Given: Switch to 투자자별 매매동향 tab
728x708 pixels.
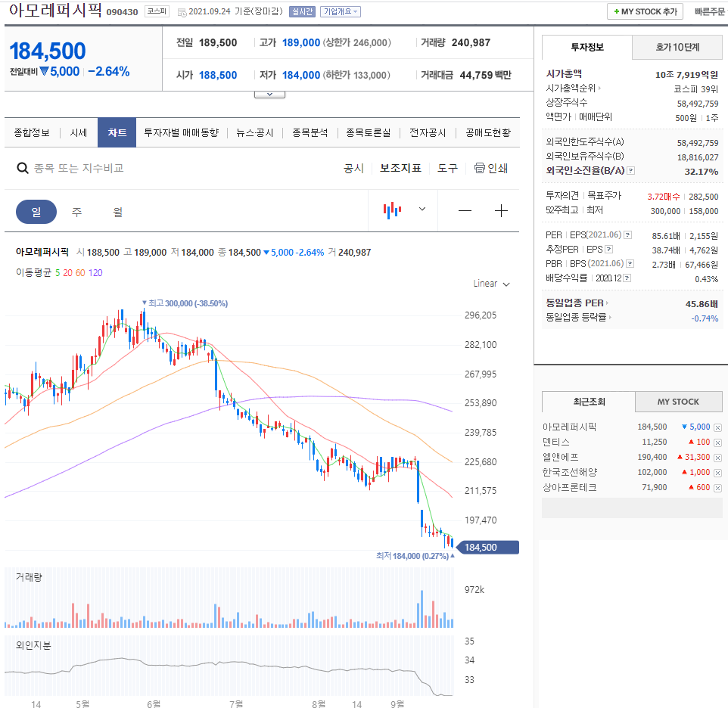Looking at the screenshot, I should pos(182,132).
